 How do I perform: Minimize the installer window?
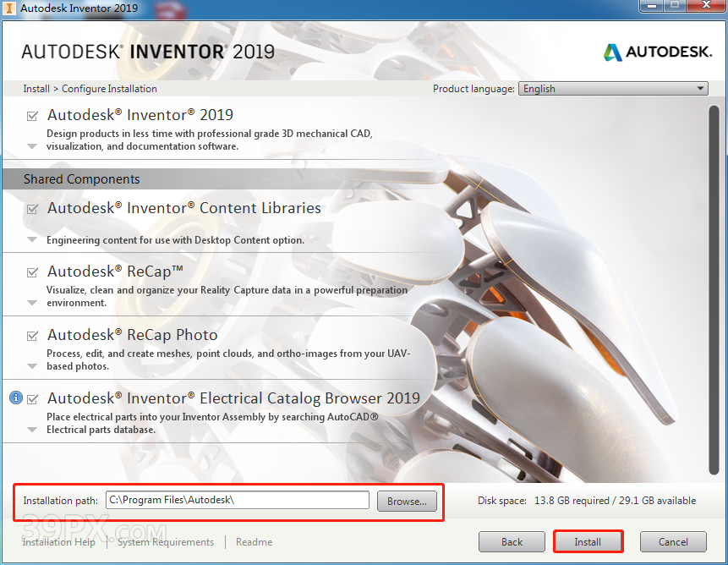point(652,6)
